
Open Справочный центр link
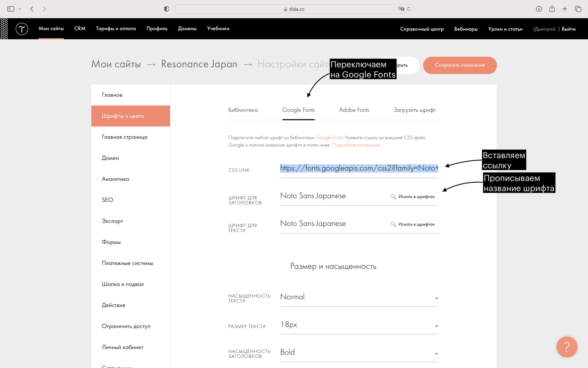pyautogui.click(x=422, y=29)
